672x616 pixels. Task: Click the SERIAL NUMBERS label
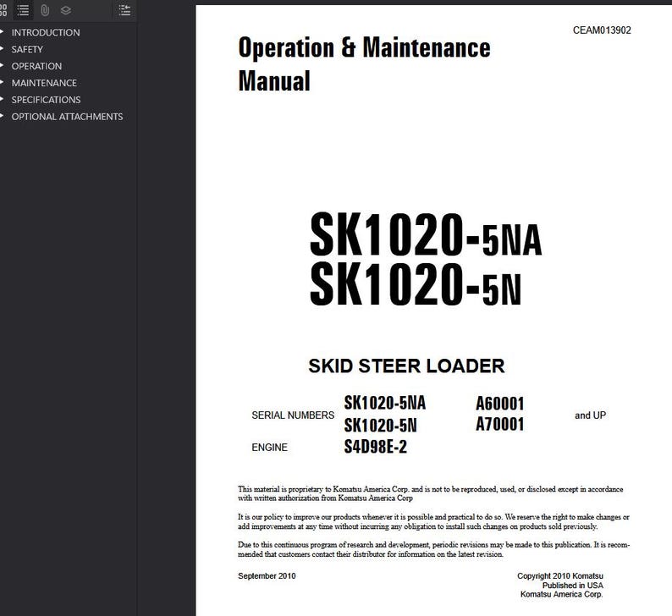coord(293,415)
